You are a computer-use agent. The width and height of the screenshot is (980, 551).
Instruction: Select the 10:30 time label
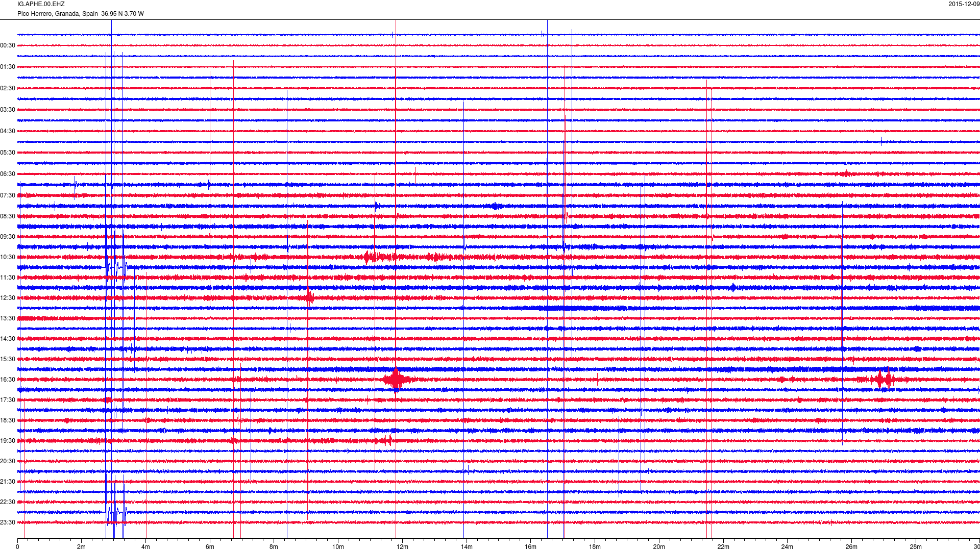coord(8,257)
